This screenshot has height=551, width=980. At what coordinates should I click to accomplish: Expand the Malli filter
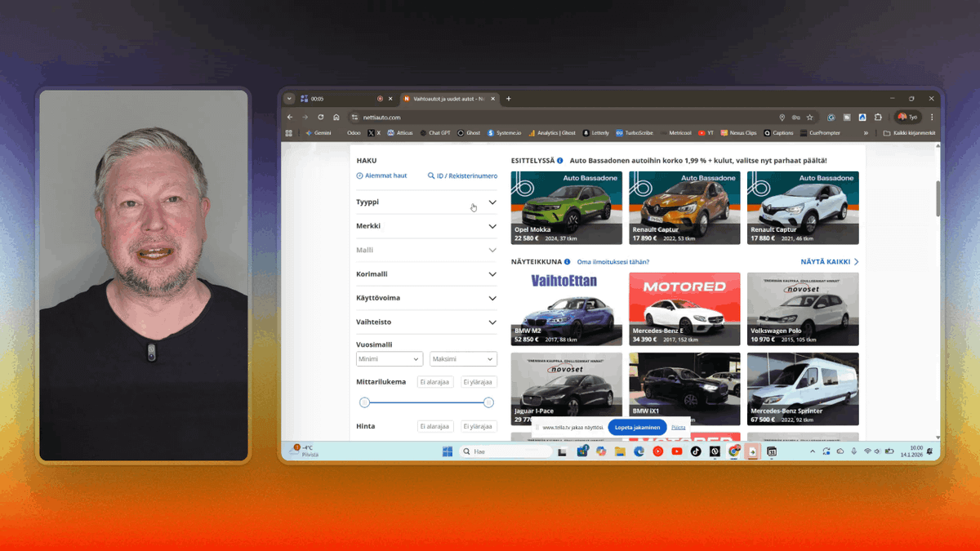(426, 250)
